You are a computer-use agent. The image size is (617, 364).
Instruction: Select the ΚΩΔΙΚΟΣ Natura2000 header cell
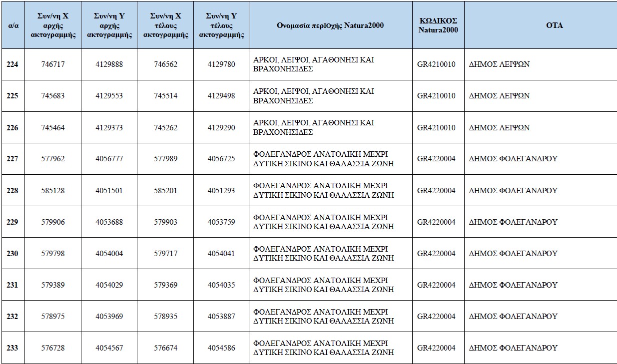click(438, 25)
